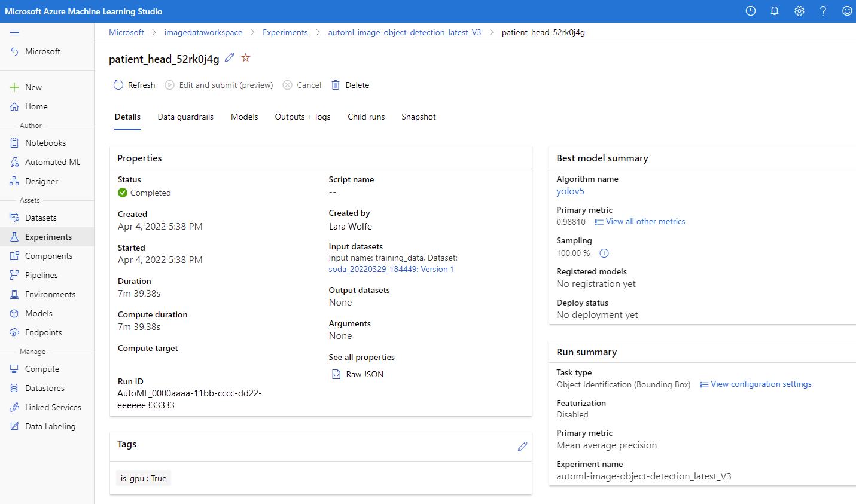Switch to the Models tab
This screenshot has width=856, height=504.
tap(245, 117)
